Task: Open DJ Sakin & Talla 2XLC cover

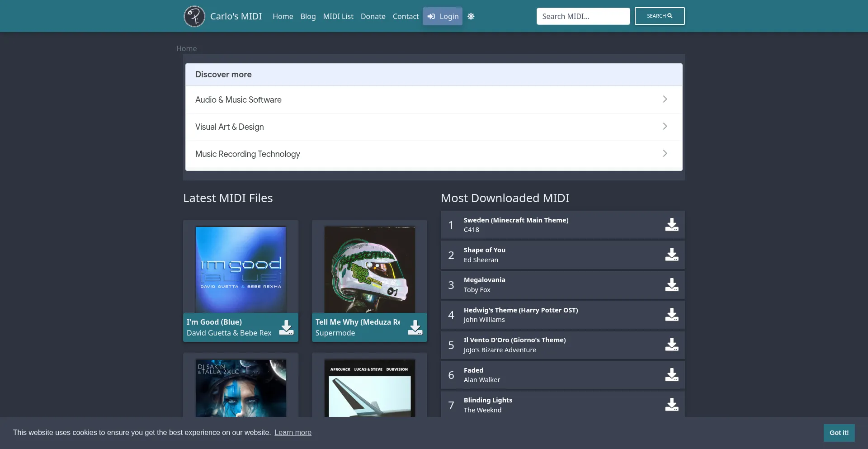Action: pyautogui.click(x=241, y=388)
